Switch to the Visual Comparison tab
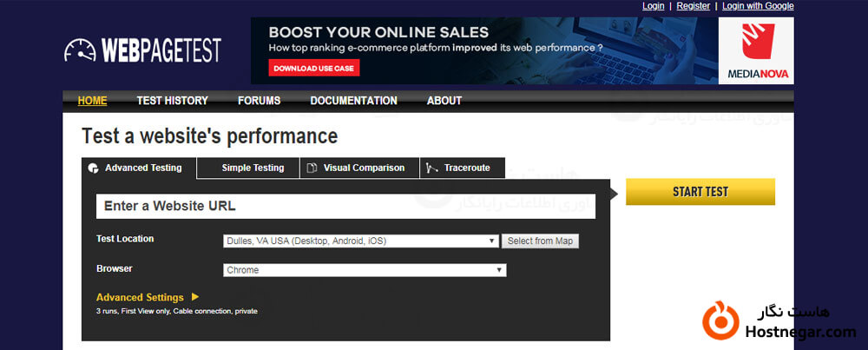868x350 pixels. click(x=363, y=168)
